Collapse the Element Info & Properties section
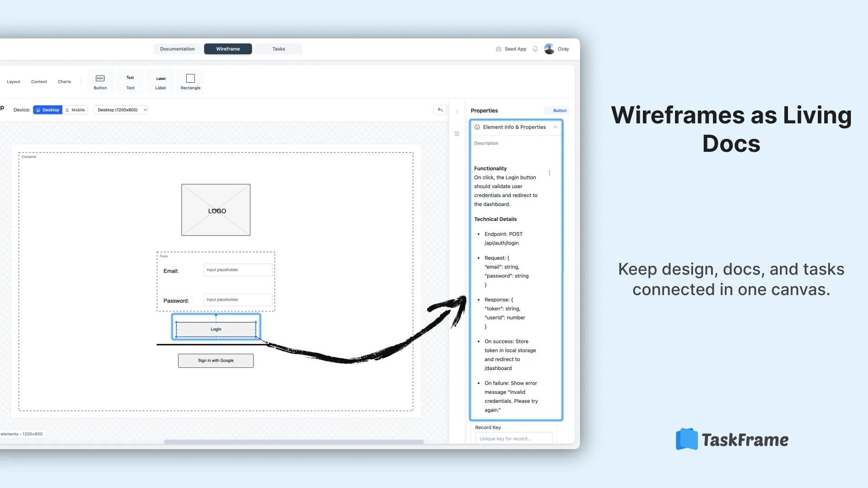The height and width of the screenshot is (488, 868). (555, 127)
